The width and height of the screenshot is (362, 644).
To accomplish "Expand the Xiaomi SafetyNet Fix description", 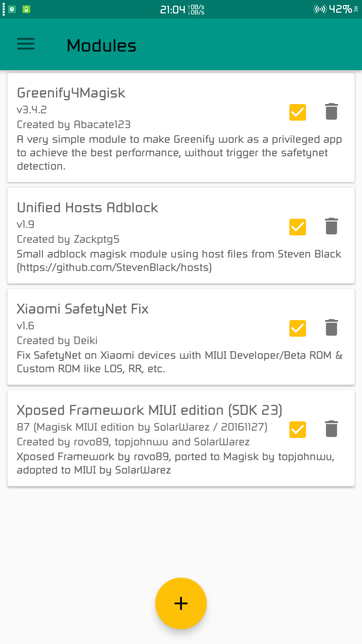I will [x=179, y=362].
